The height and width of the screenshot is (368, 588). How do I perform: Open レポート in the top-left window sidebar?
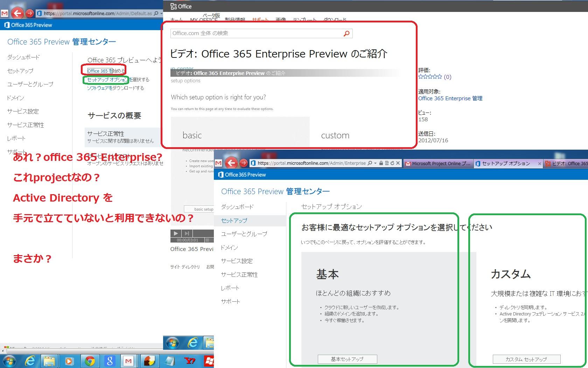coord(16,138)
